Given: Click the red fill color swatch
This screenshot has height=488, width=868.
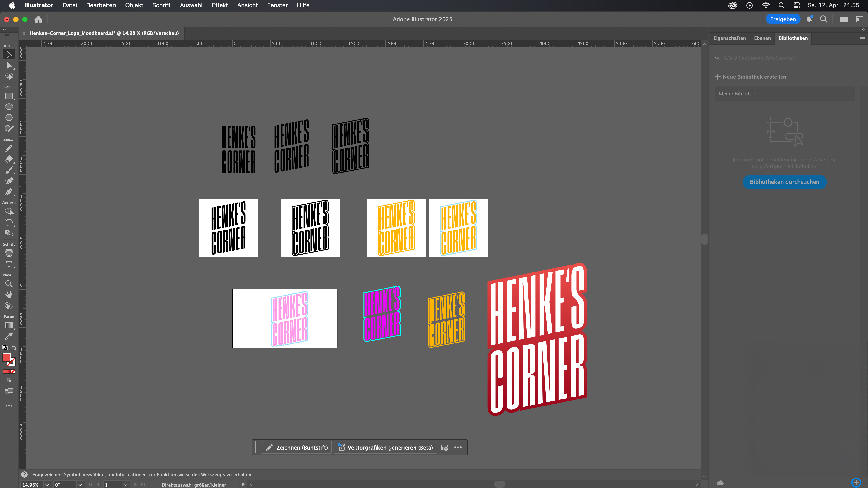Looking at the screenshot, I should 6,357.
